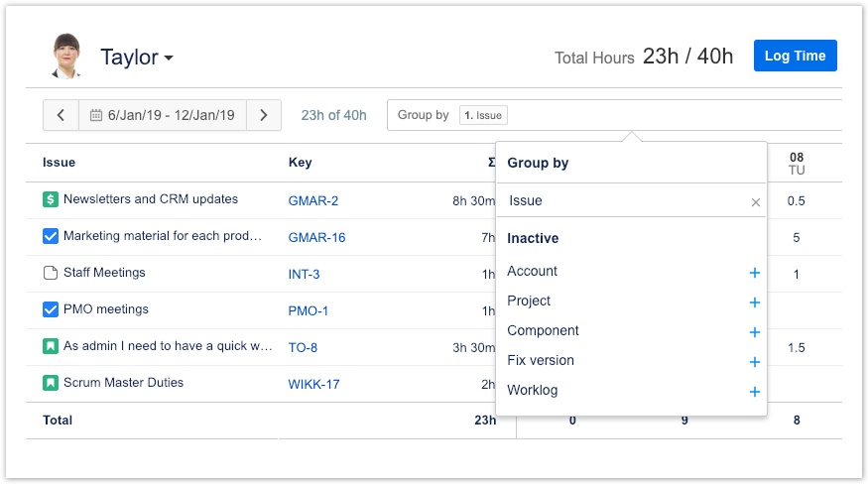The width and height of the screenshot is (868, 484).
Task: Add Account grouping with plus icon
Action: tap(754, 273)
